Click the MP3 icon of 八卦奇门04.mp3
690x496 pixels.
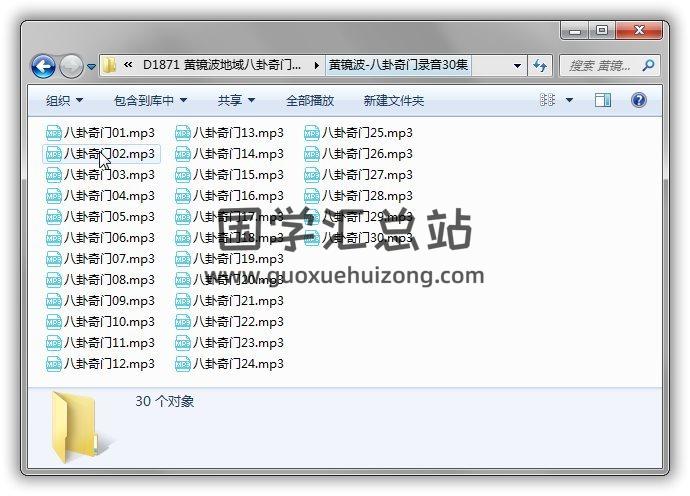54,195
